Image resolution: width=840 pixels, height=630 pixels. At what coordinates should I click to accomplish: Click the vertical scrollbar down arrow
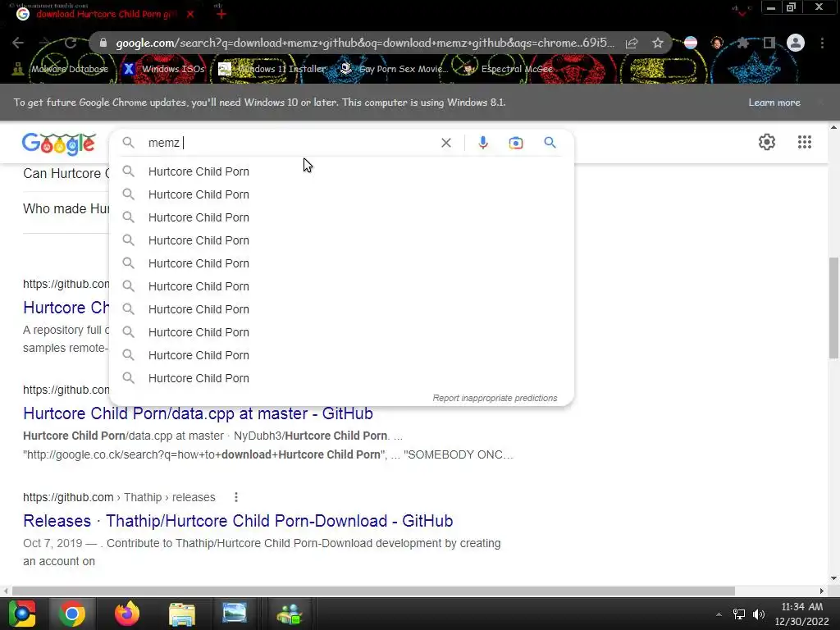pos(833,578)
